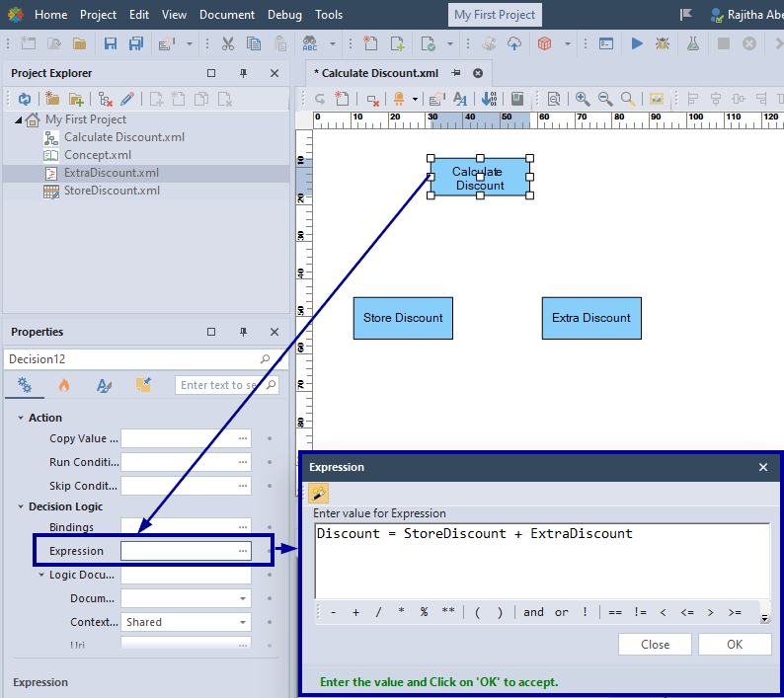The width and height of the screenshot is (784, 698).
Task: Open dropdown arrow next to orange lamp icon
Action: point(415,99)
